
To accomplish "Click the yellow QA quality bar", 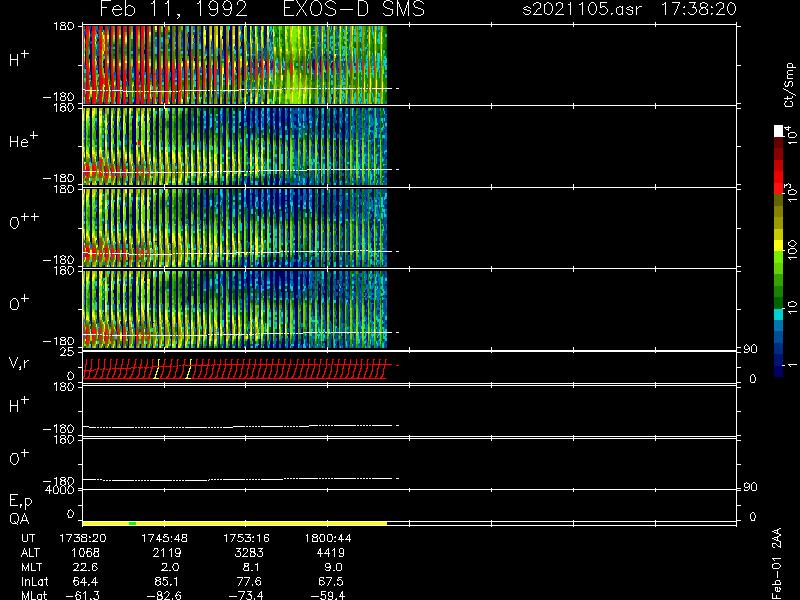I will 235,523.
